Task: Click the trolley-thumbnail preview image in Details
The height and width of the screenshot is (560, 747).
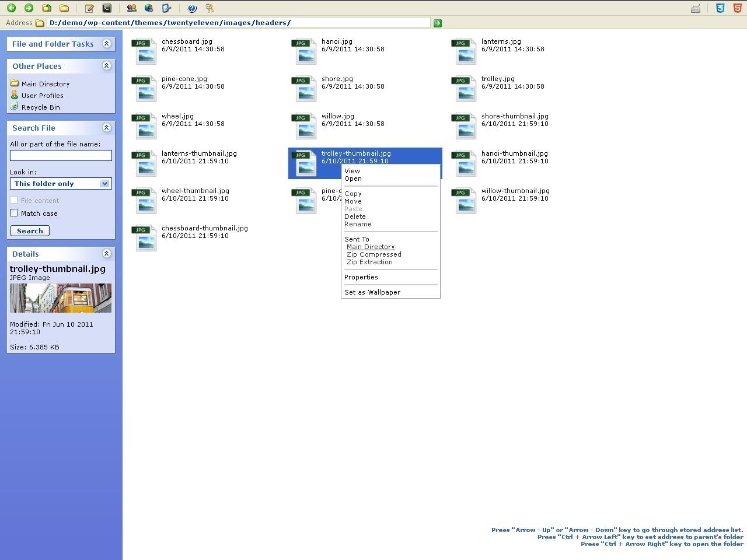Action: [x=60, y=297]
